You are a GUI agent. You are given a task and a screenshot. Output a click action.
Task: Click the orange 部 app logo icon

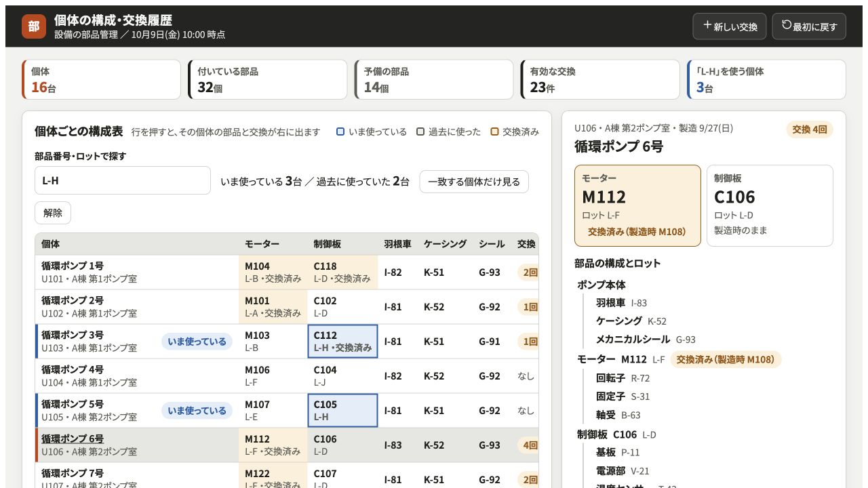pyautogui.click(x=34, y=26)
